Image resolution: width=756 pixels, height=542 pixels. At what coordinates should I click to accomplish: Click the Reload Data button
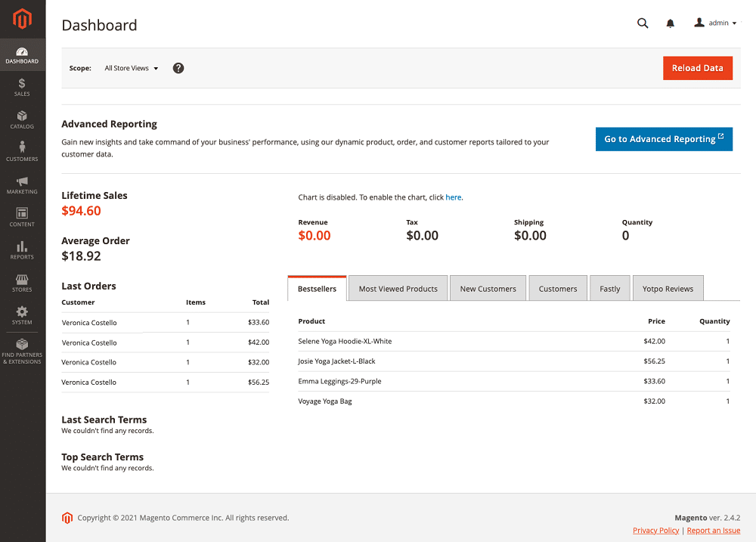697,67
